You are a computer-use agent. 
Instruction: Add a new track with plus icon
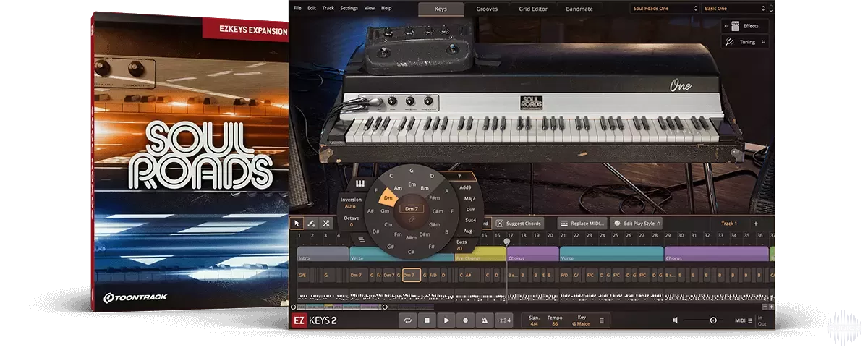pyautogui.click(x=756, y=224)
